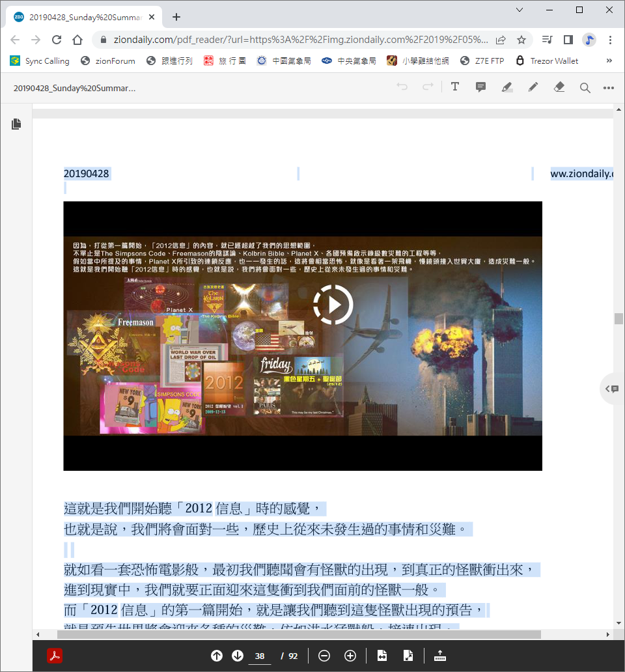The height and width of the screenshot is (672, 625).
Task: Open the Trezor Wallet bookmark
Action: coord(547,61)
